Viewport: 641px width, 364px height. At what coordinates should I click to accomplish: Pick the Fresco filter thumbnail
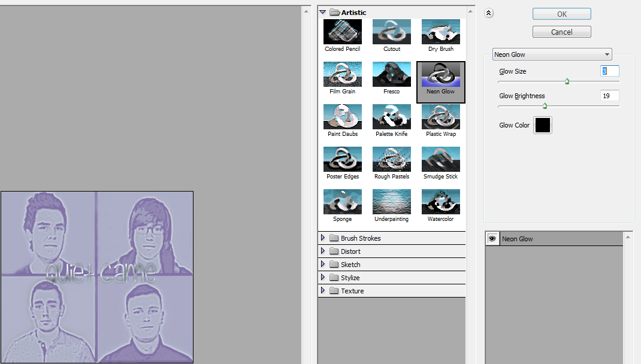tap(392, 74)
